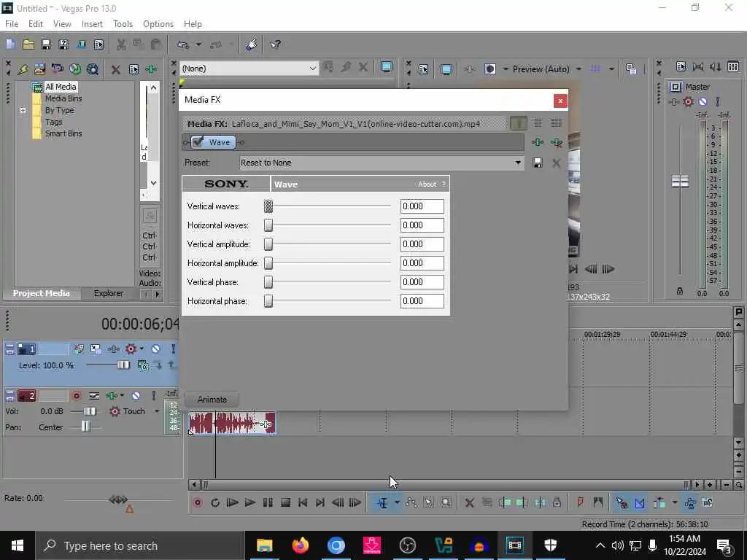
Task: Select the Envelope Edit tool
Action: point(411,503)
